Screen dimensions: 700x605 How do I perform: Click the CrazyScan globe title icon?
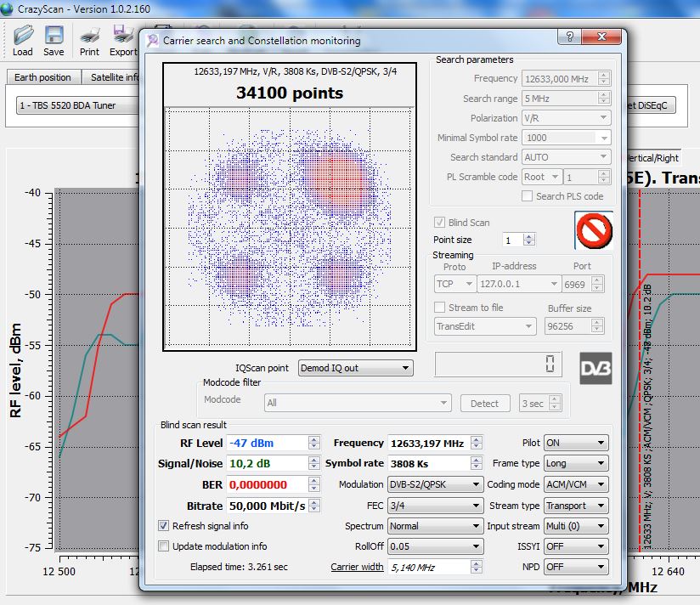tap(7, 9)
